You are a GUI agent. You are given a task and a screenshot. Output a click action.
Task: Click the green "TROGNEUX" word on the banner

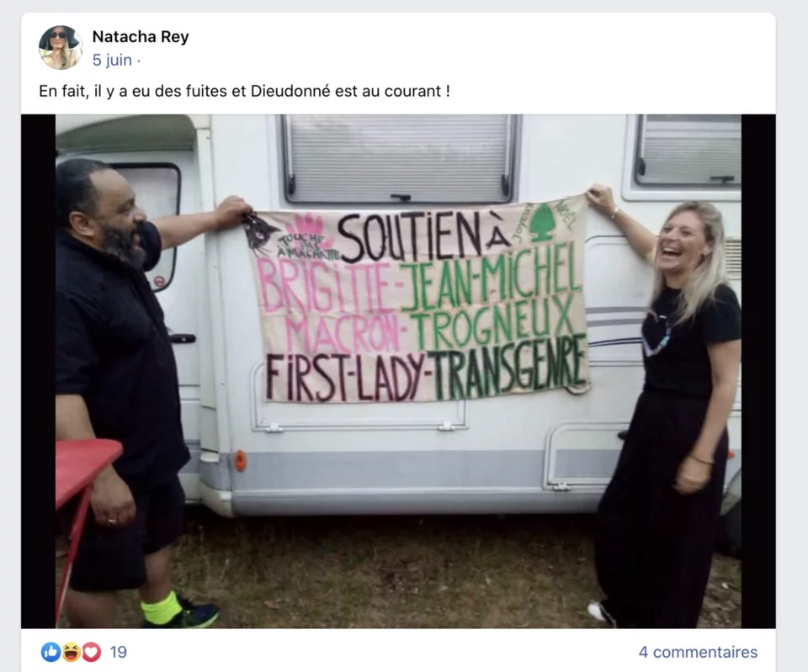click(x=494, y=322)
